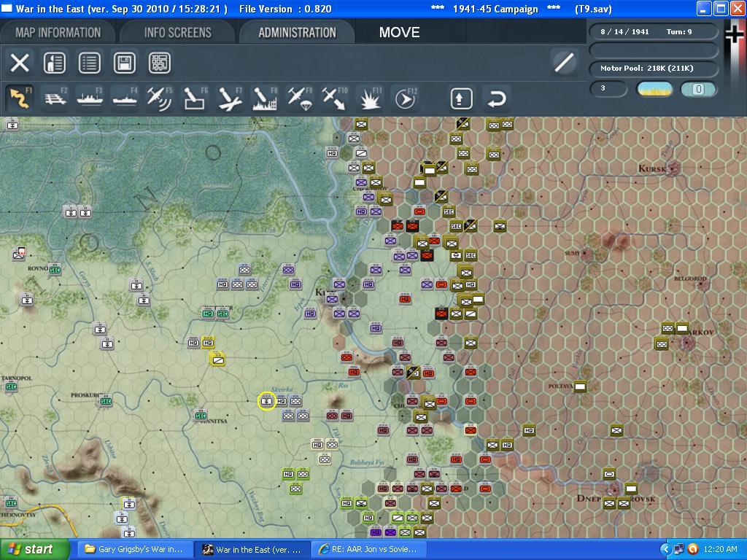Switch to the INFO SCREENS tab
This screenshot has width=747, height=560.
tap(178, 32)
